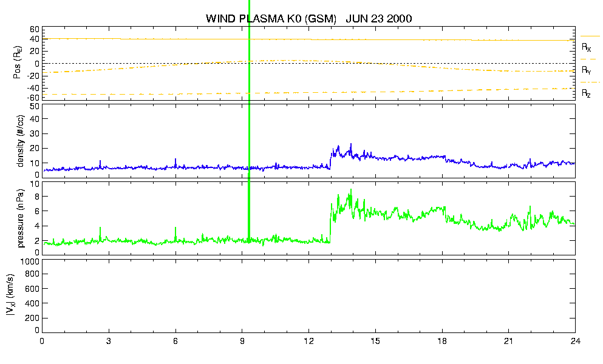
Task: Click the 50 tick on density axis
Action: point(35,107)
